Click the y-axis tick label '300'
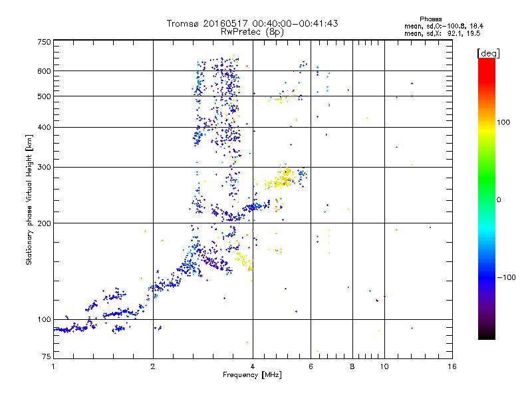The height and width of the screenshot is (399, 532). pyautogui.click(x=44, y=167)
